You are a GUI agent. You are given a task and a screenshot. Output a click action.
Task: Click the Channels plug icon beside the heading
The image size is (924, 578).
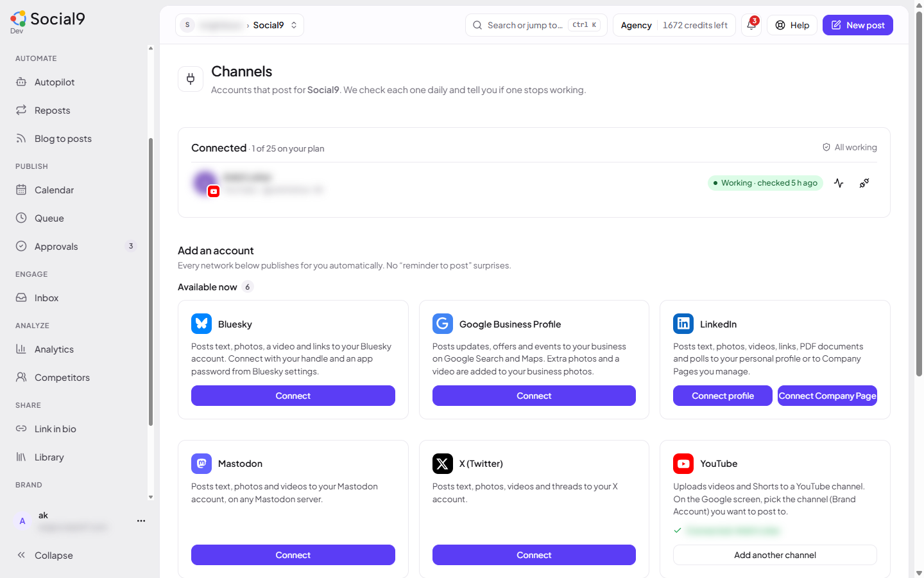point(191,79)
